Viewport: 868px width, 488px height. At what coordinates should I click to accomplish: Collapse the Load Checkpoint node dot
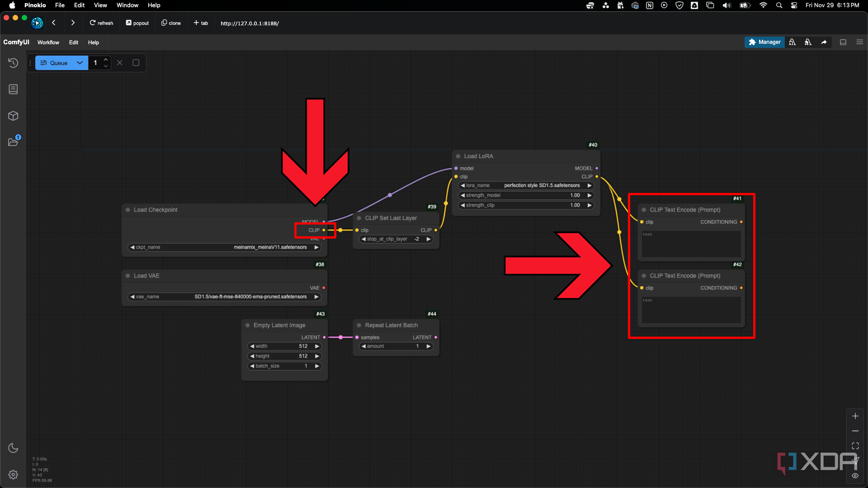coord(128,210)
